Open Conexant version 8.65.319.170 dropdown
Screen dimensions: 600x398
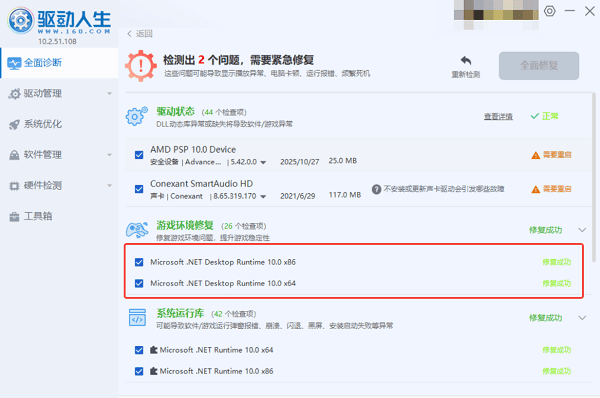(263, 196)
